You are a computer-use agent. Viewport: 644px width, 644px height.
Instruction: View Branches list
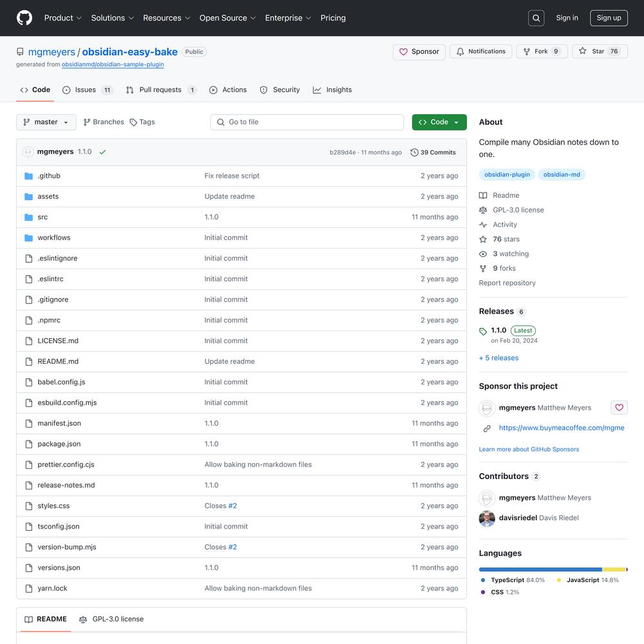104,122
